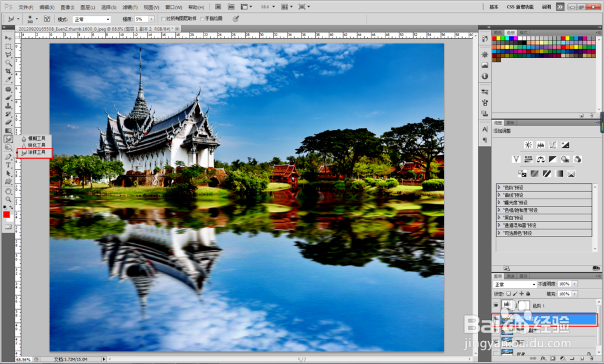Screen dimensions: 604x364
Task: Select the Eraser tool
Action: click(8, 123)
